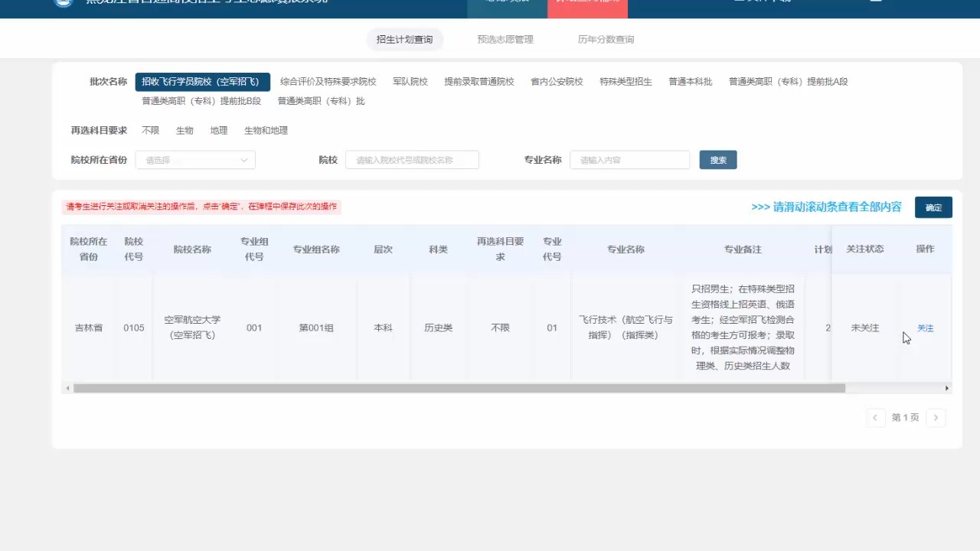Select 普通类高职（专科）提前批B段 batch
Screen dimensions: 980x551
[201, 101]
